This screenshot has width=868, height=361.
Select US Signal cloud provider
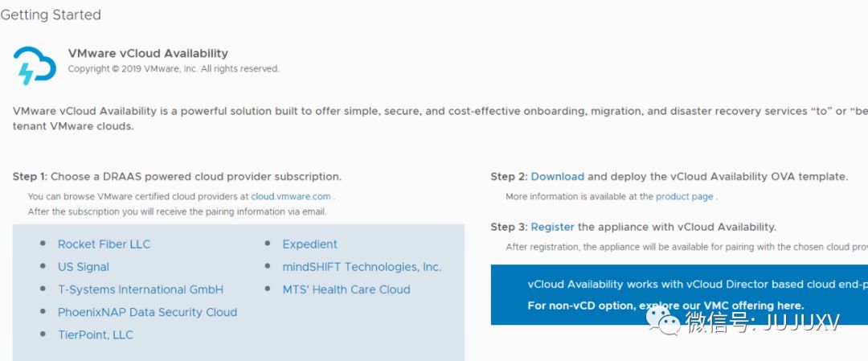point(83,267)
